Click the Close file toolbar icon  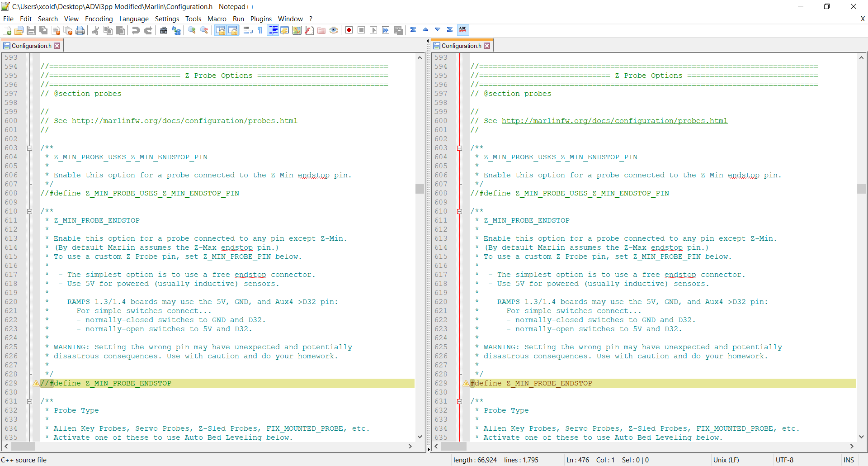pyautogui.click(x=56, y=30)
